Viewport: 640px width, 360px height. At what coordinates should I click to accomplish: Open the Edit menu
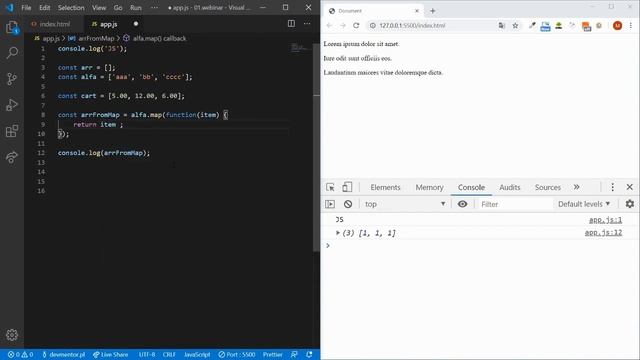[x=44, y=8]
